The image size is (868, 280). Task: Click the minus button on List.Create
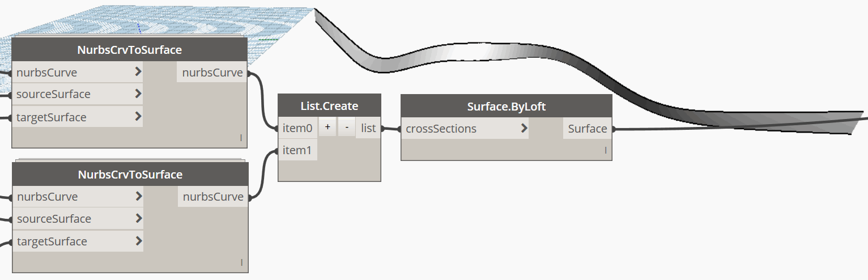click(347, 128)
